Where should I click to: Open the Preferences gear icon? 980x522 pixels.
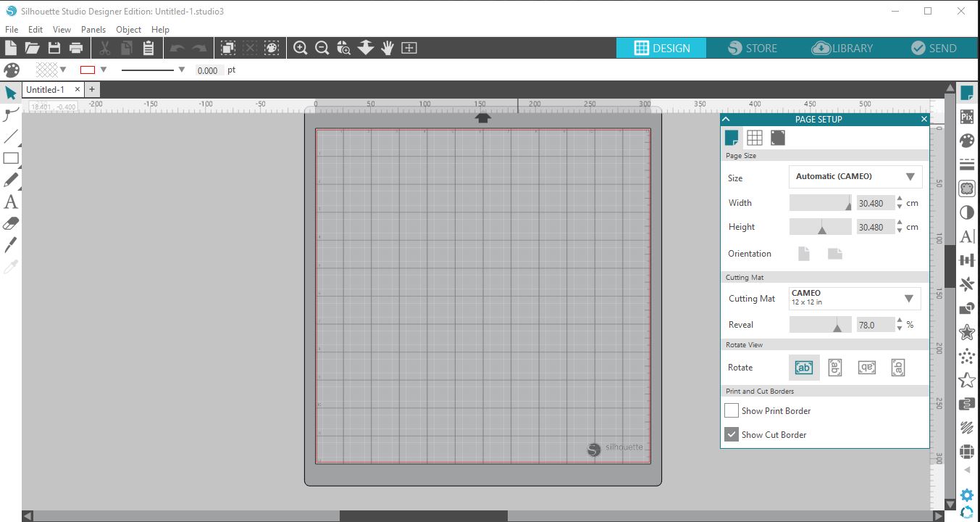966,495
